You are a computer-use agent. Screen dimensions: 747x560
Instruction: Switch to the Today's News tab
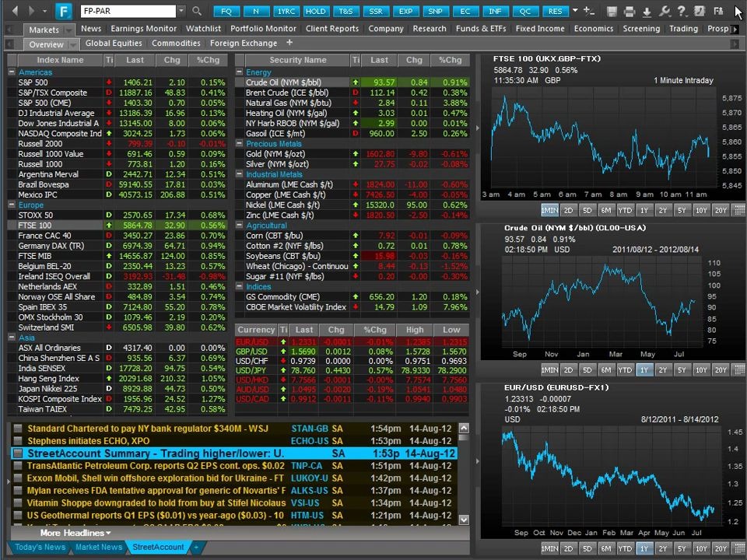(40, 547)
